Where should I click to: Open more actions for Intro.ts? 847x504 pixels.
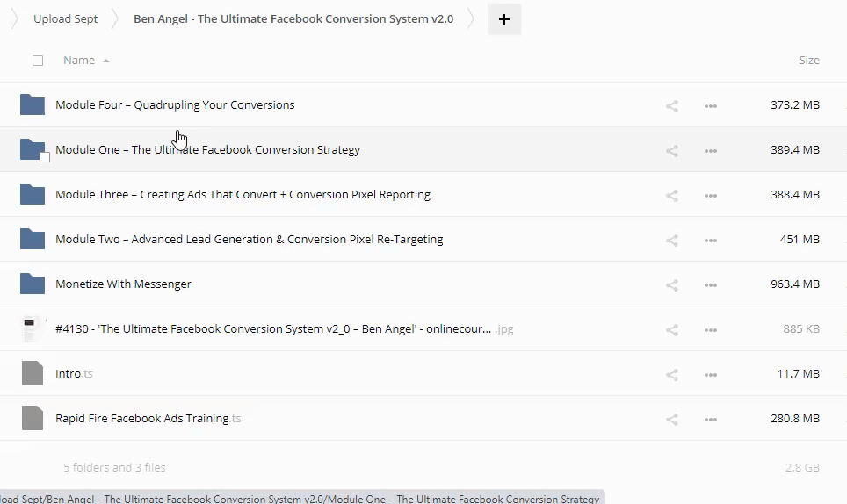click(x=711, y=375)
